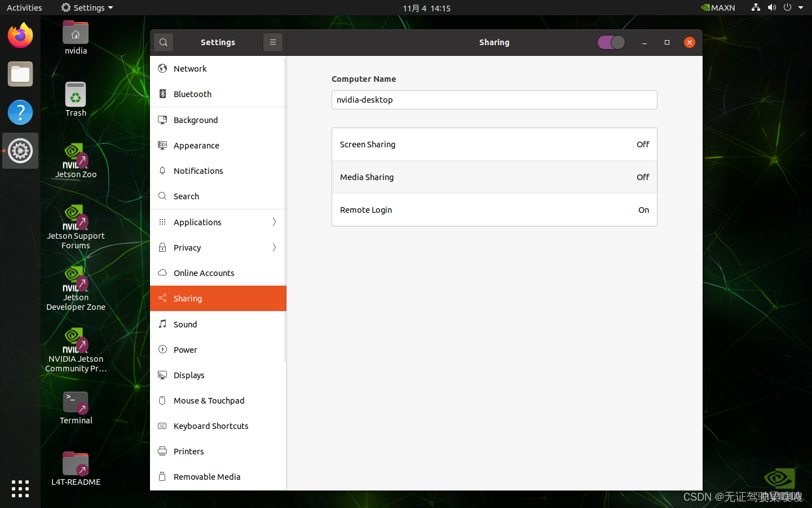Screen dimensions: 812x508
Task: Open the Sound settings panel
Action: (x=186, y=324)
